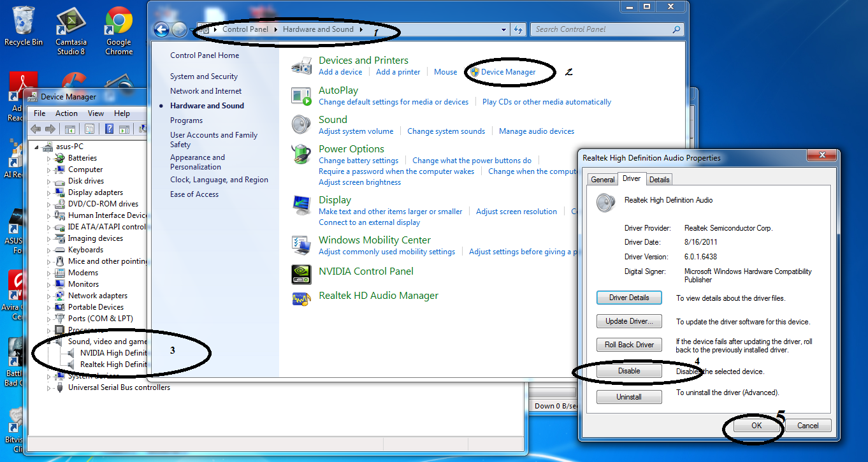Click Device Manager toolbar back arrow
The width and height of the screenshot is (868, 462).
tap(36, 129)
